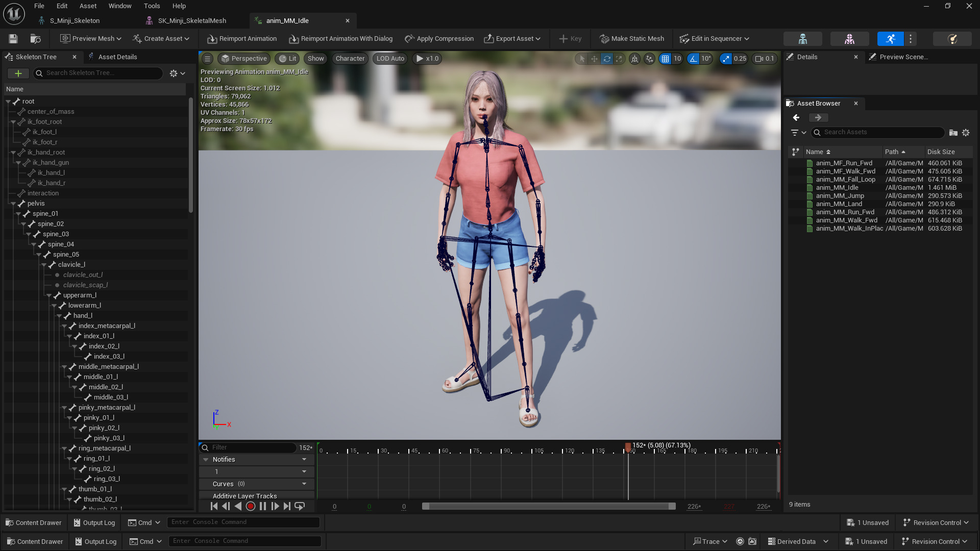The width and height of the screenshot is (980, 551).
Task: Open the File menu
Action: tap(39, 6)
